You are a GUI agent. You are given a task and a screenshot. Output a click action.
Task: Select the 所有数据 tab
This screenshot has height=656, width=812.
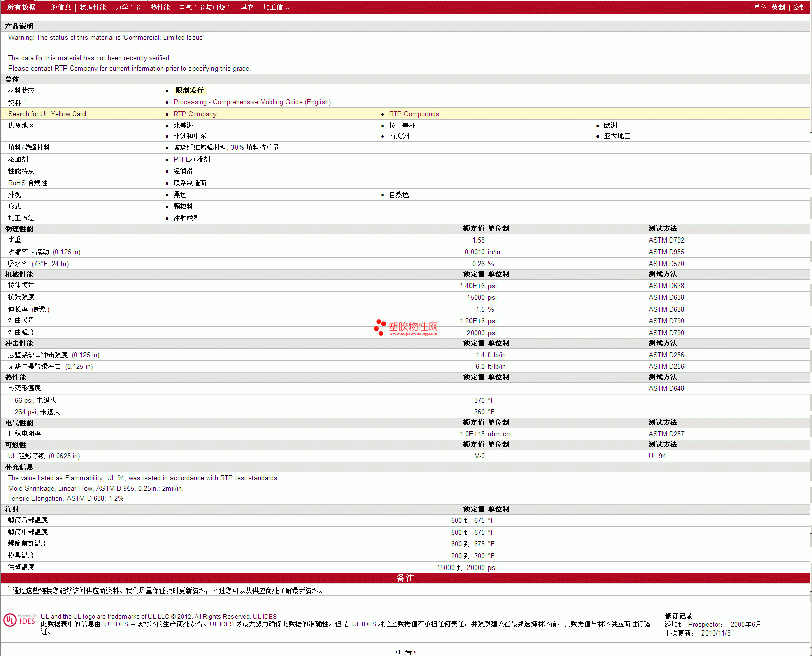pos(21,8)
